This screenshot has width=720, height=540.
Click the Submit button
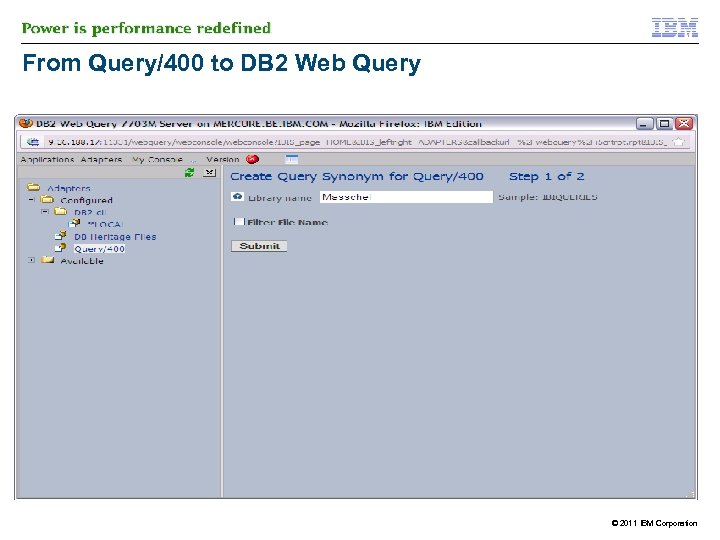click(x=259, y=246)
